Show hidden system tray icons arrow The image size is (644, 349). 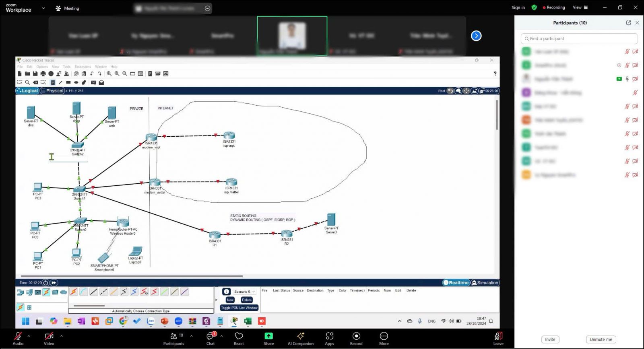coord(399,321)
